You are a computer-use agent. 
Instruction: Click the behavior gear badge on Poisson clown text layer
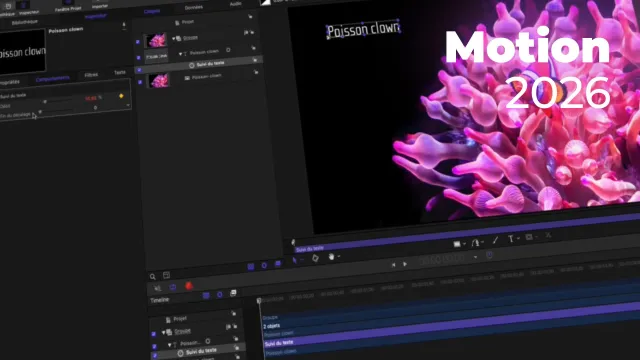coord(228,50)
